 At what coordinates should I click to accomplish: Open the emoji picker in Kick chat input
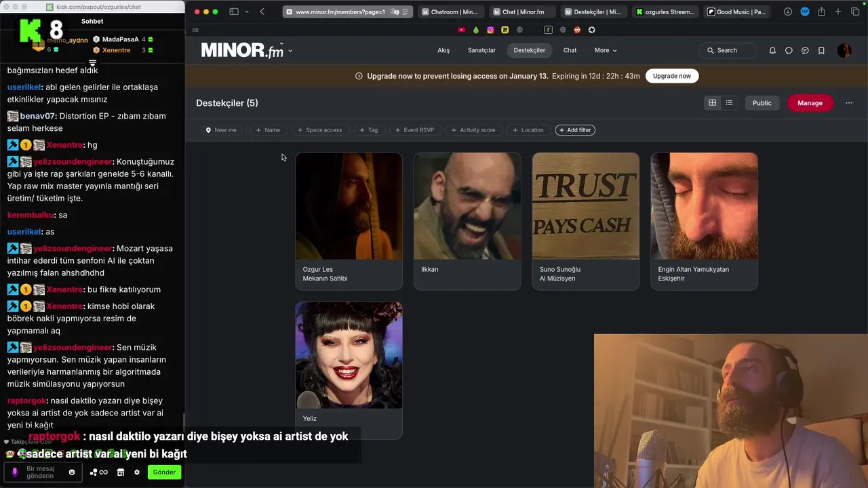coord(72,472)
